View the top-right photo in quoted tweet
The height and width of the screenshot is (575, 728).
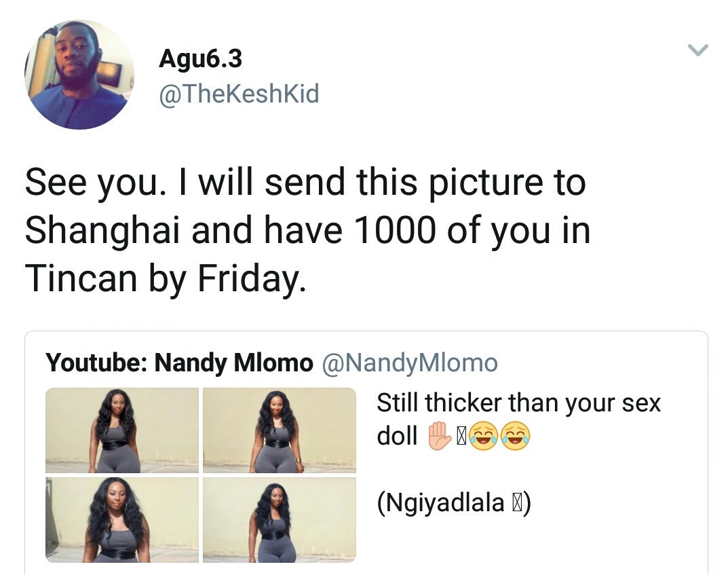point(280,430)
